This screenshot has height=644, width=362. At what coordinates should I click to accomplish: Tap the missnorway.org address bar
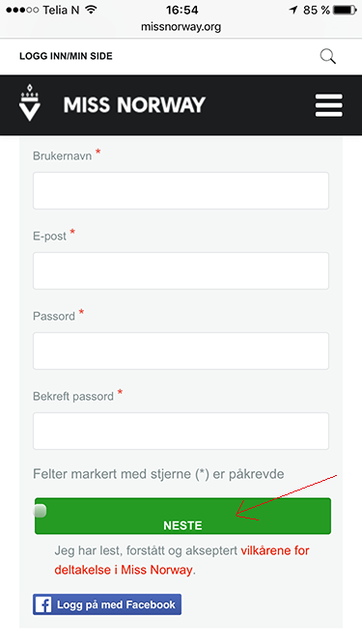click(x=181, y=27)
